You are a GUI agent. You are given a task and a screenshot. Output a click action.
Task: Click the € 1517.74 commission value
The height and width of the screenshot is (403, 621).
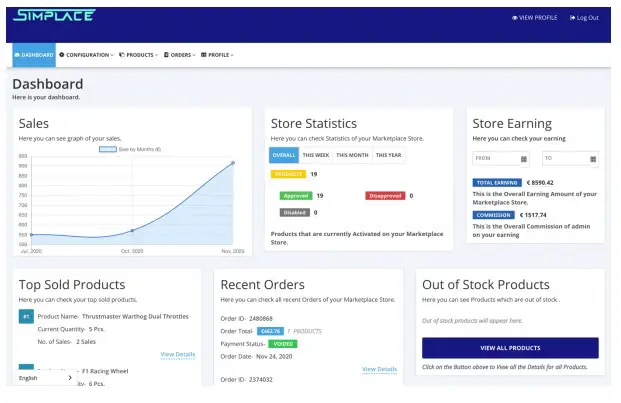tap(533, 215)
